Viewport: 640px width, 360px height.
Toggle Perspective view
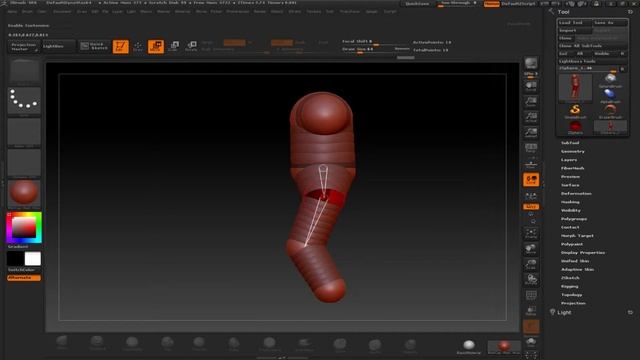coord(531,148)
